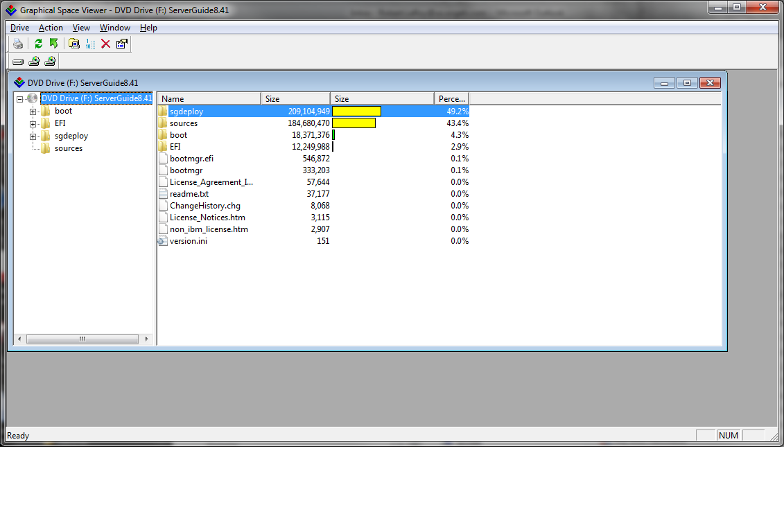784x532 pixels.
Task: Click the 18,371,376 size value
Action: click(311, 135)
